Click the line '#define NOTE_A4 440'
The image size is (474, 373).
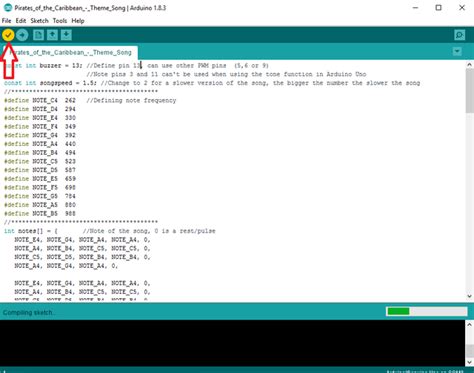coord(40,144)
